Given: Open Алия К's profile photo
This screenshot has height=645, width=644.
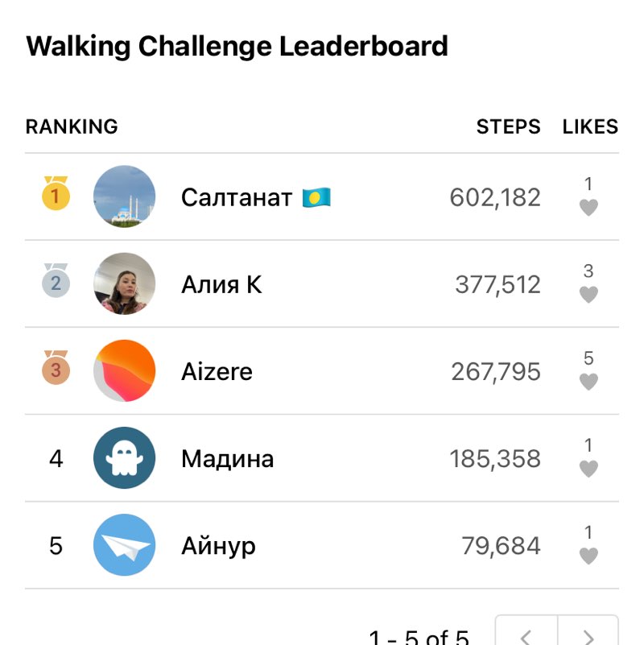Looking at the screenshot, I should click(x=124, y=283).
